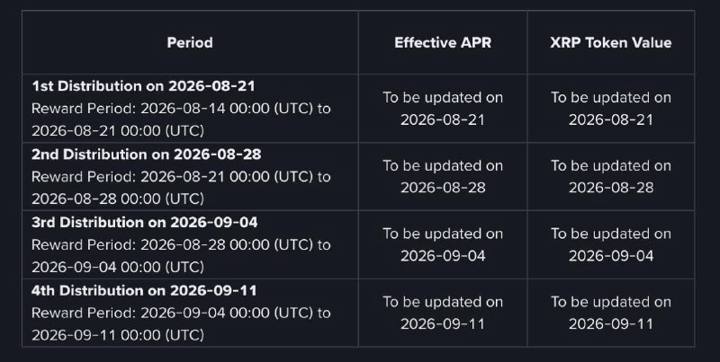Select the 2nd Distribution on 2026-08-28 title
The image size is (720, 362).
point(146,154)
